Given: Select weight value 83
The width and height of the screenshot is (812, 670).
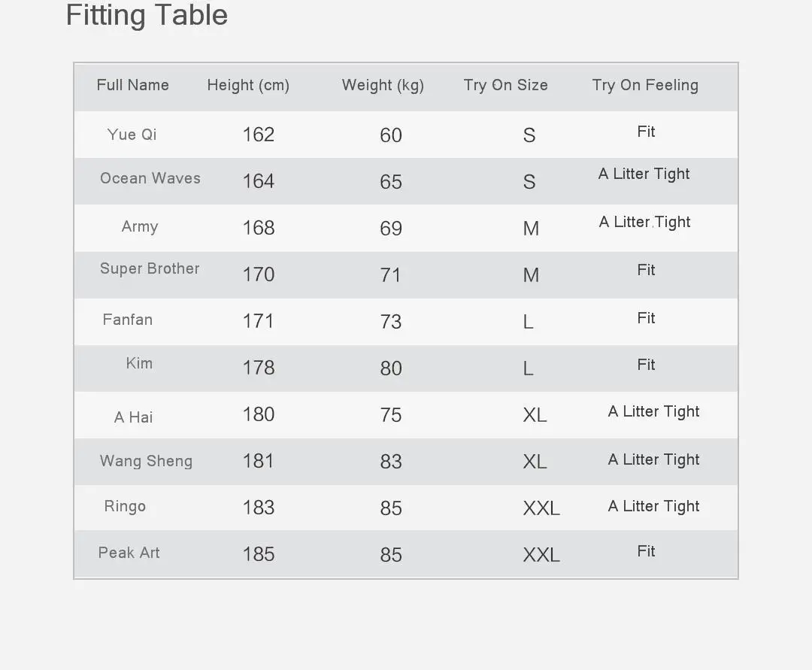Looking at the screenshot, I should [391, 462].
